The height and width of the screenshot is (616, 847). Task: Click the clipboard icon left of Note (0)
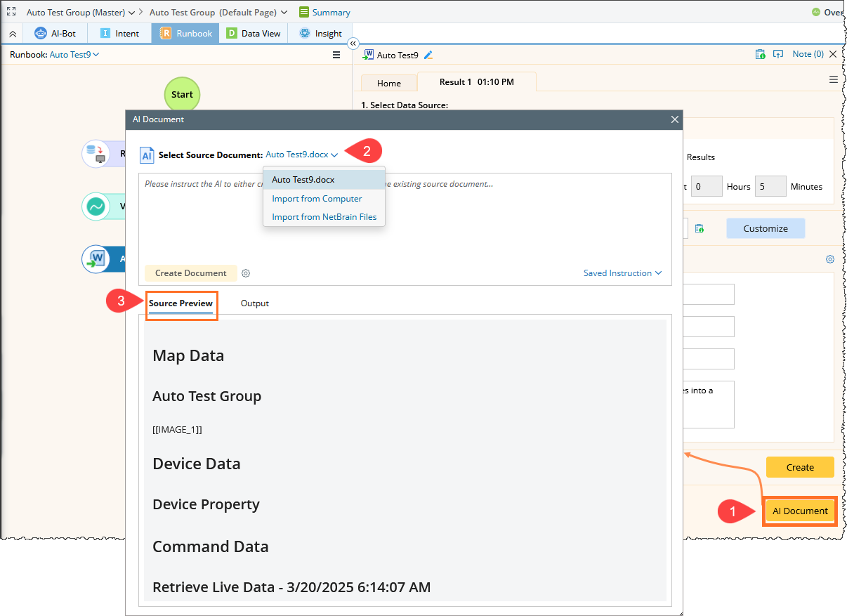tap(759, 54)
